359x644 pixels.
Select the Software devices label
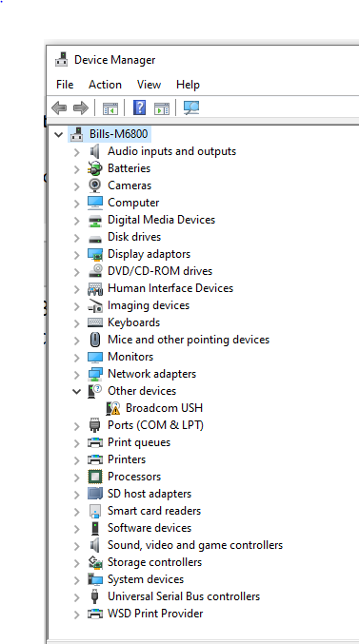150,528
